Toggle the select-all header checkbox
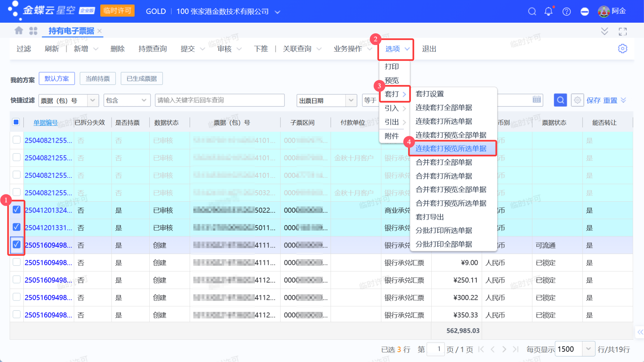The image size is (644, 362). [x=16, y=122]
